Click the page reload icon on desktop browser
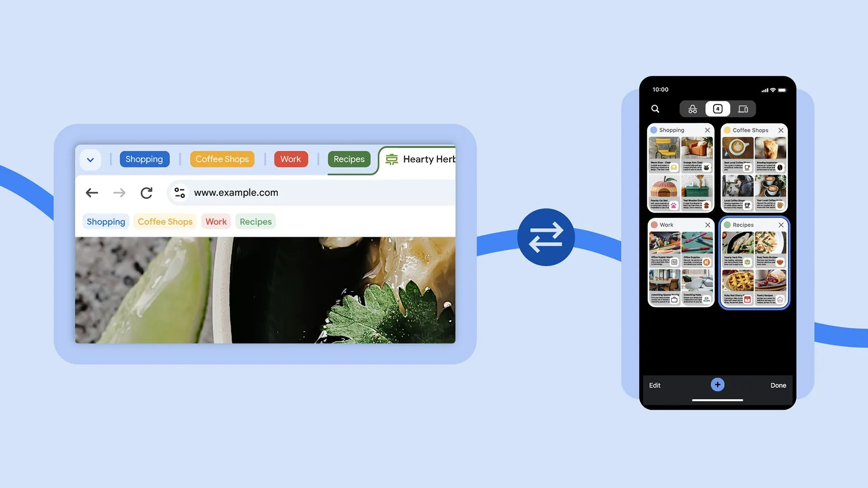Screen dimensions: 868x488 pyautogui.click(x=146, y=193)
